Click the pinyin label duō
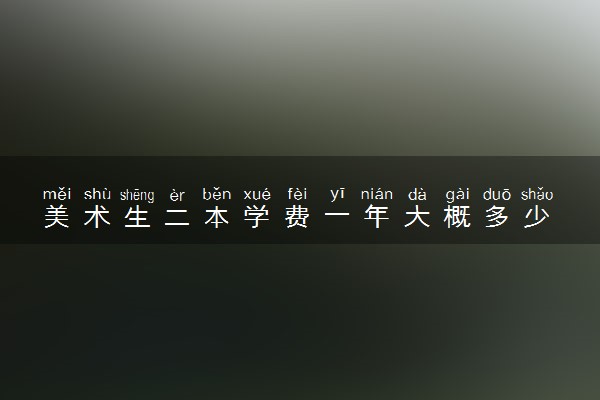Screen dimensions: 600x400 (x=497, y=194)
